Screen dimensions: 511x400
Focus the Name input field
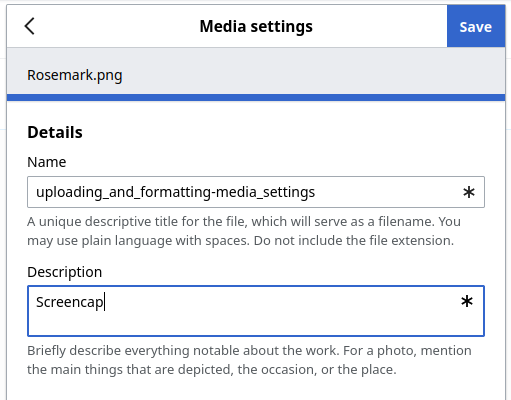(x=256, y=192)
